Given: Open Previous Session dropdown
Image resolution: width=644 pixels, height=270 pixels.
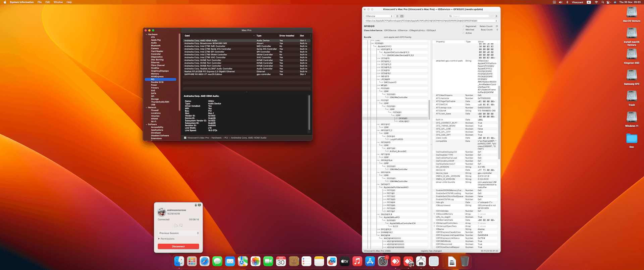Looking at the screenshot, I should (179, 233).
